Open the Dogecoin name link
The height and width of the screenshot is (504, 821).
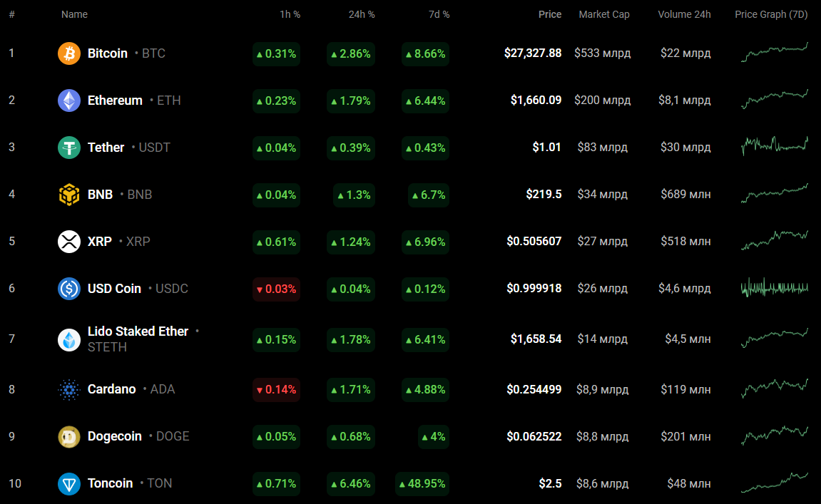(x=114, y=436)
